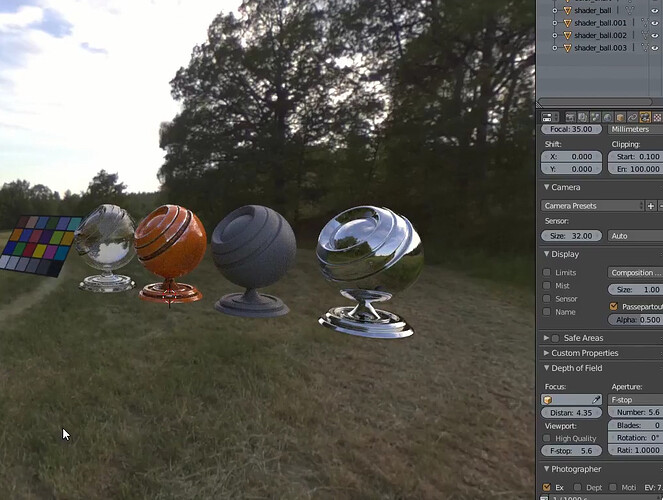
Task: Click the mesh icon of shader_ball.001
Action: 567,23
